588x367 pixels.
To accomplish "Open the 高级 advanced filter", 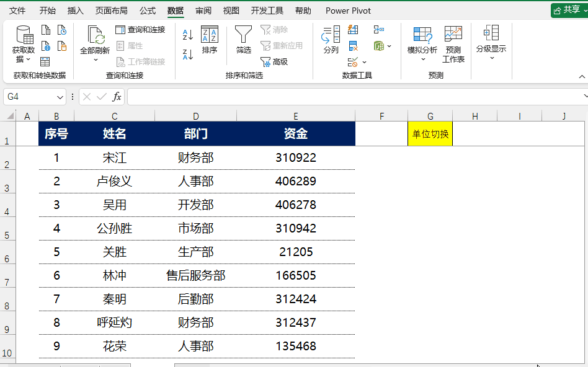I will click(274, 62).
